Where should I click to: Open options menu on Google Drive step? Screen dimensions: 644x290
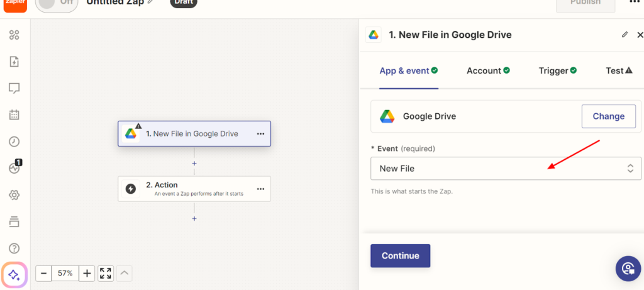(260, 133)
